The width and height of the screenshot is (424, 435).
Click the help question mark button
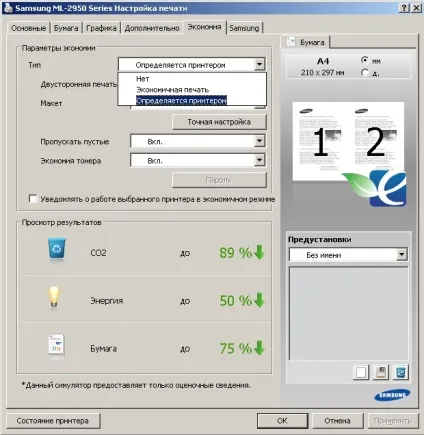point(404,8)
